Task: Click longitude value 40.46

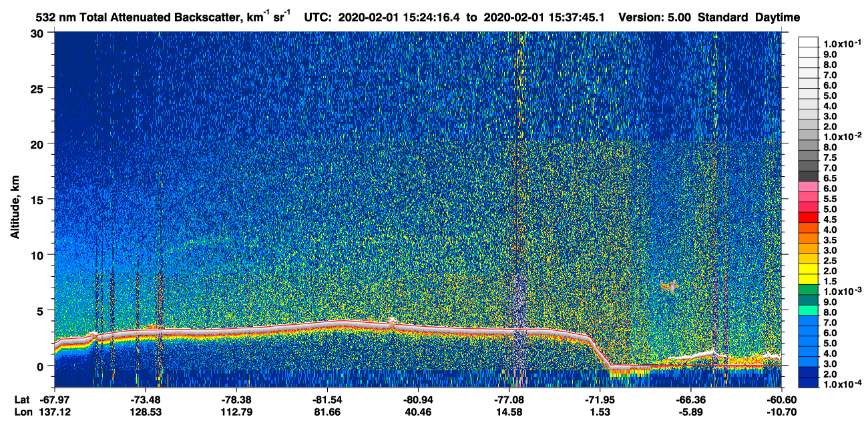Action: click(418, 412)
